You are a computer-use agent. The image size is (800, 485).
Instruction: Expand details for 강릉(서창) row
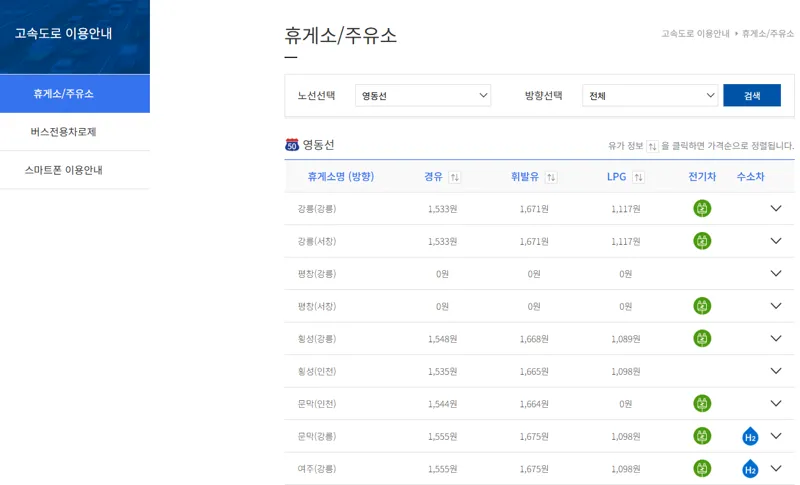(x=776, y=241)
